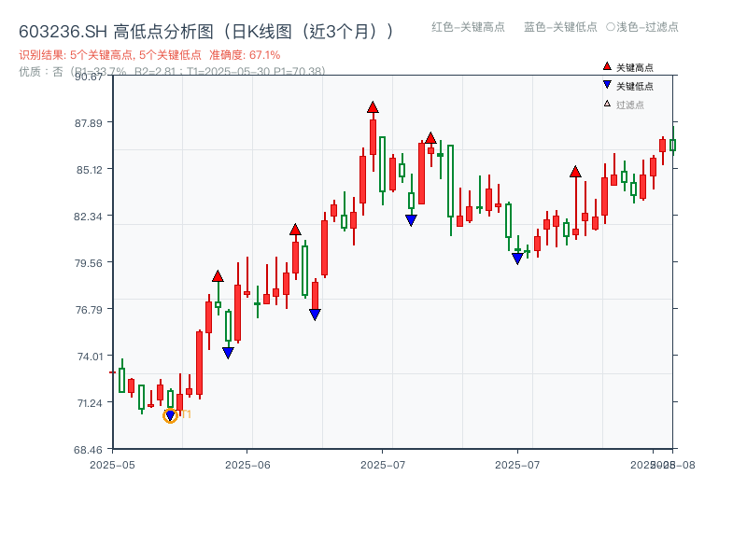The height and width of the screenshot is (560, 747).
Task: Click the highest red marker near the chart peak
Action: tap(373, 108)
